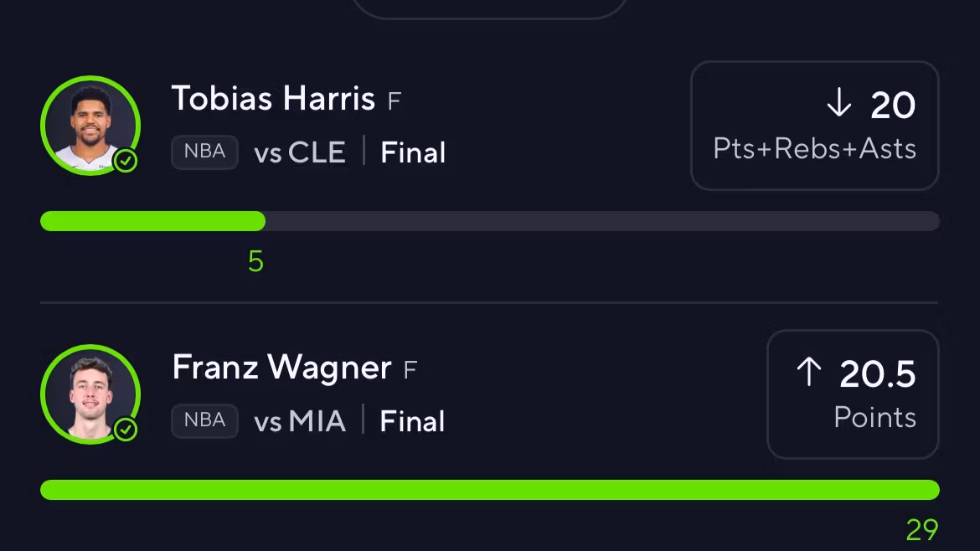This screenshot has width=980, height=551.
Task: Click the down arrow next to 20
Action: pos(838,105)
